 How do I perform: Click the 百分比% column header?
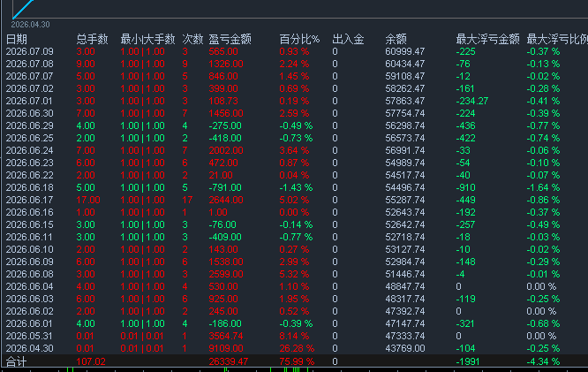tap(299, 39)
